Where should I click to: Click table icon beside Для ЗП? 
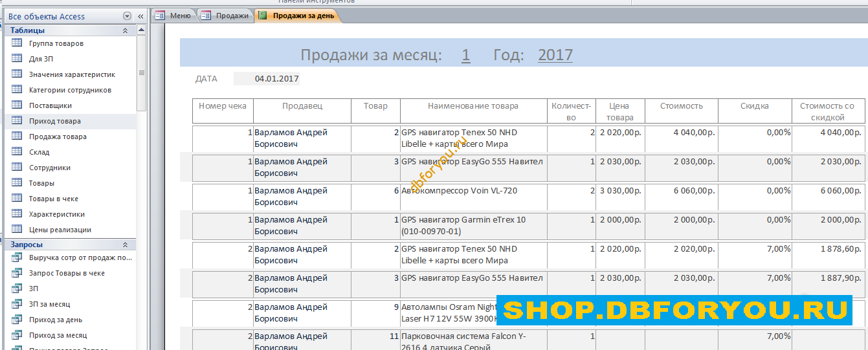[x=17, y=59]
